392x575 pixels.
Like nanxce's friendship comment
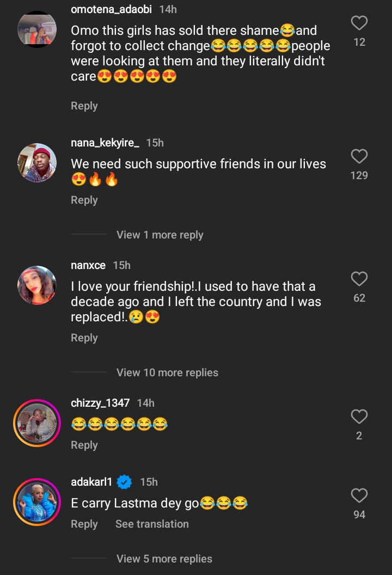[x=359, y=279]
